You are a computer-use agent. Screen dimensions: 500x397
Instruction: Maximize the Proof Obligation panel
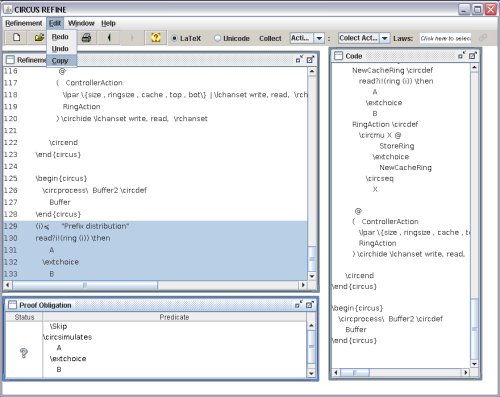point(310,305)
